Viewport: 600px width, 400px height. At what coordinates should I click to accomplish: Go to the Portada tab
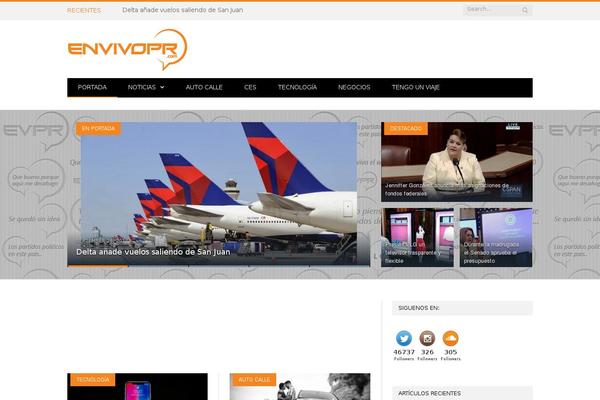tap(92, 87)
